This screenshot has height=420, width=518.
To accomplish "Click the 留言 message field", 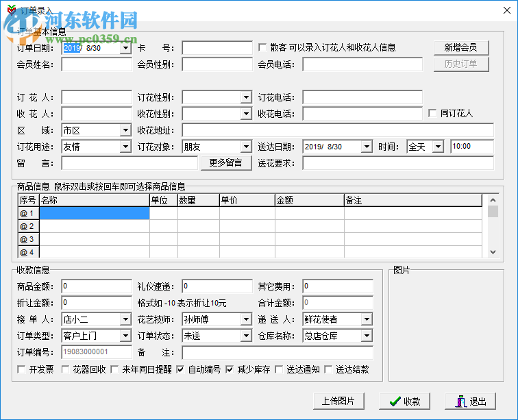I will click(x=129, y=163).
